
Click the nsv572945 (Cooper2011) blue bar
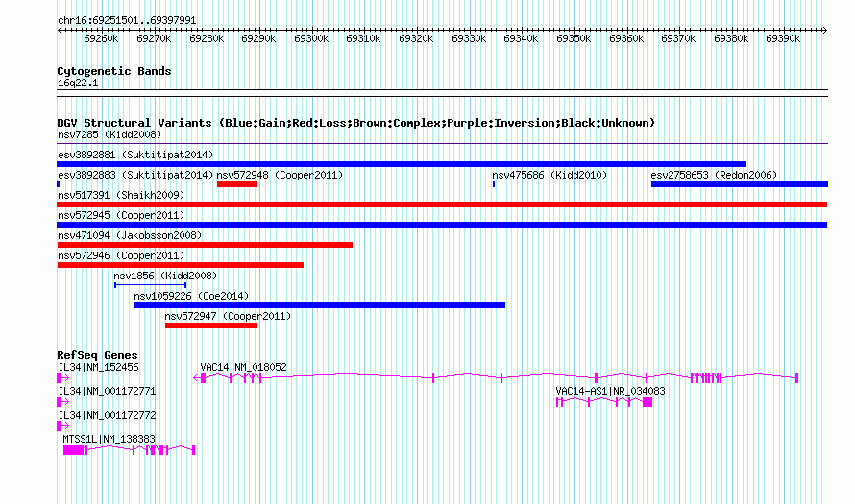(442, 225)
